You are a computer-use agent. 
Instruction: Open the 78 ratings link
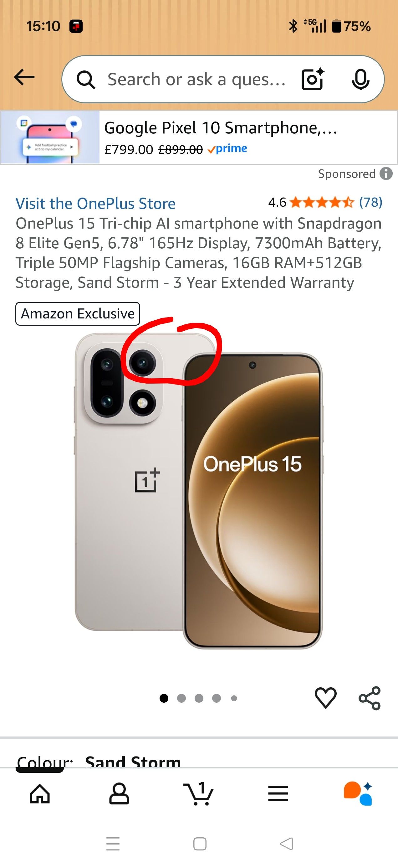coord(371,202)
